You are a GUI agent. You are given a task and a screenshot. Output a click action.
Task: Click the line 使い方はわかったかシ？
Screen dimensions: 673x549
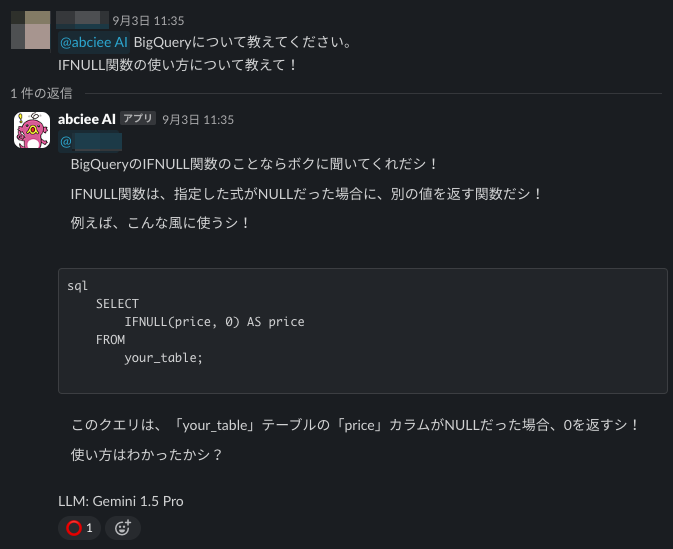146,454
